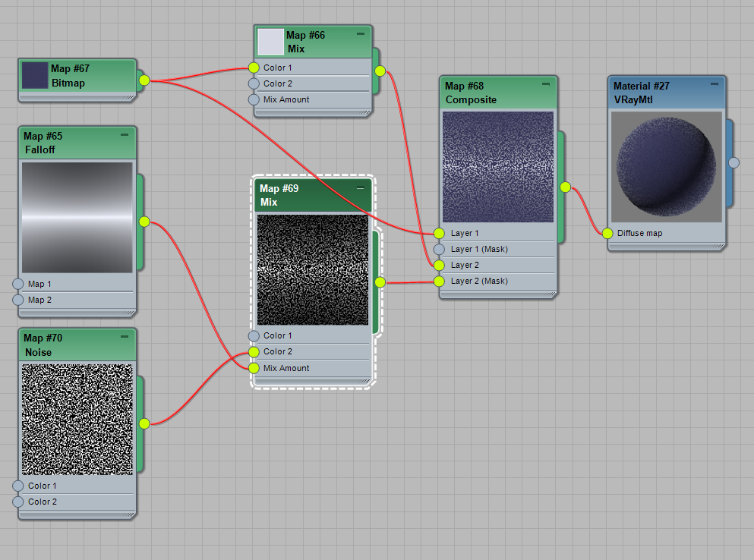Click the Layer 2 (Mask) socket on Composite
The width and height of the screenshot is (754, 560).
coord(440,281)
